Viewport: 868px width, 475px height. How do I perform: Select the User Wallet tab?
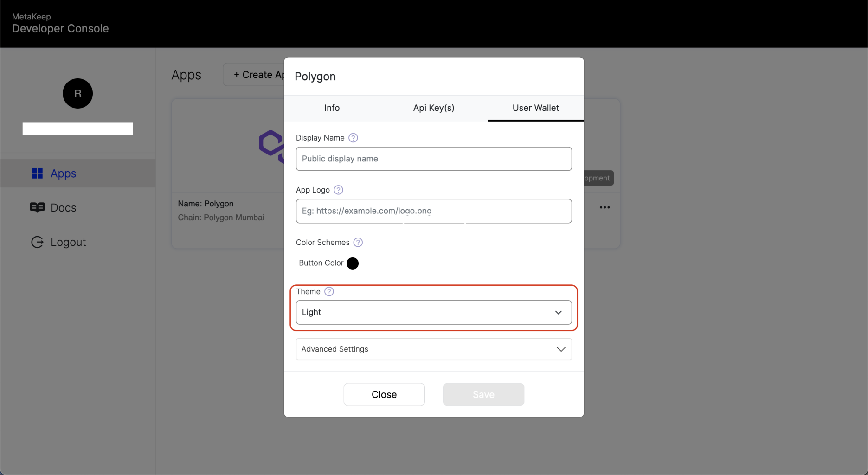click(x=535, y=108)
